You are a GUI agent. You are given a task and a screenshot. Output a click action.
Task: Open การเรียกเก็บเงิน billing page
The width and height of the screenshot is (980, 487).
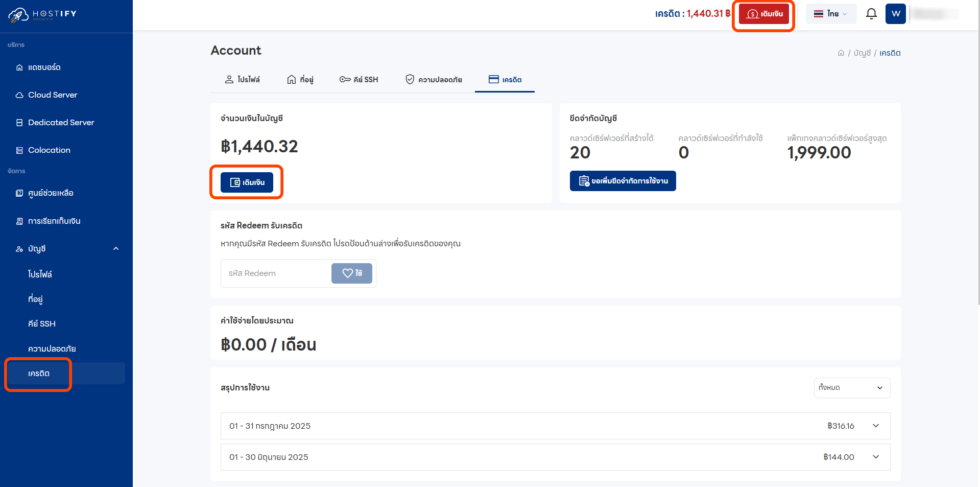point(54,221)
